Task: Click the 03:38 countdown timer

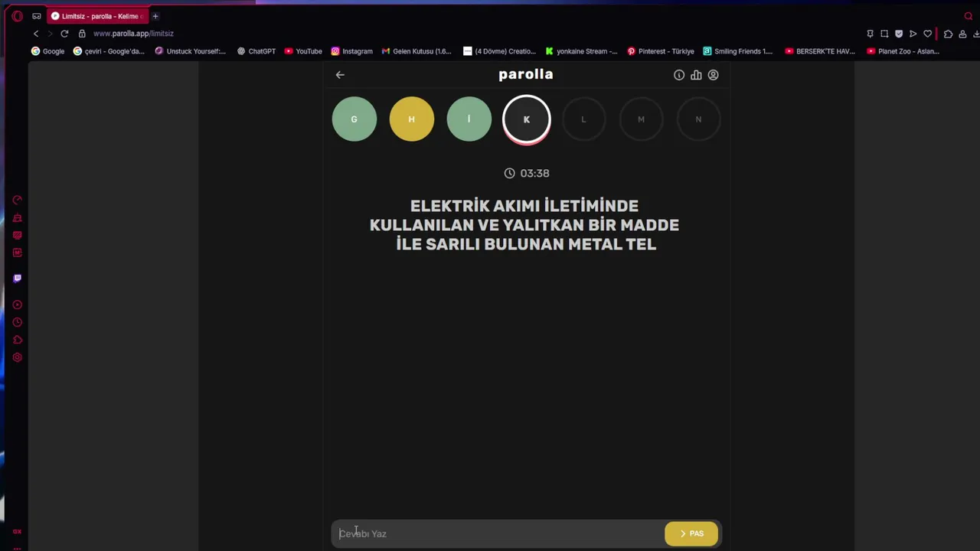Action: pos(527,173)
